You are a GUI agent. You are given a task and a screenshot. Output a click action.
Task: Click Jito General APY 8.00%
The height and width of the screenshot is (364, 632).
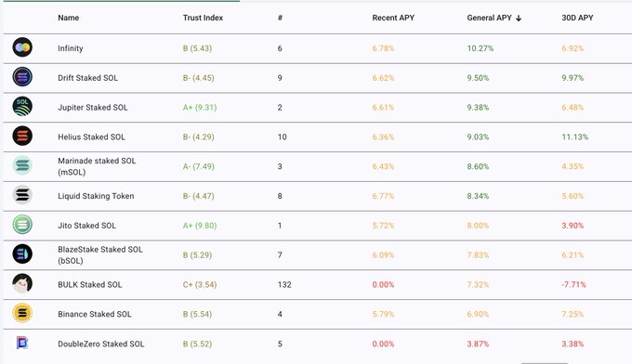tap(478, 226)
